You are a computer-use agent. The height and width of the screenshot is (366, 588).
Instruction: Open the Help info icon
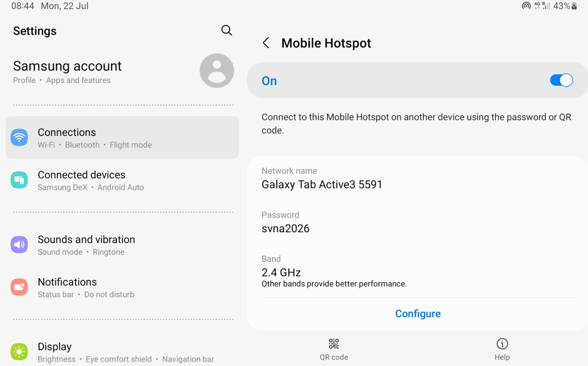click(x=502, y=344)
